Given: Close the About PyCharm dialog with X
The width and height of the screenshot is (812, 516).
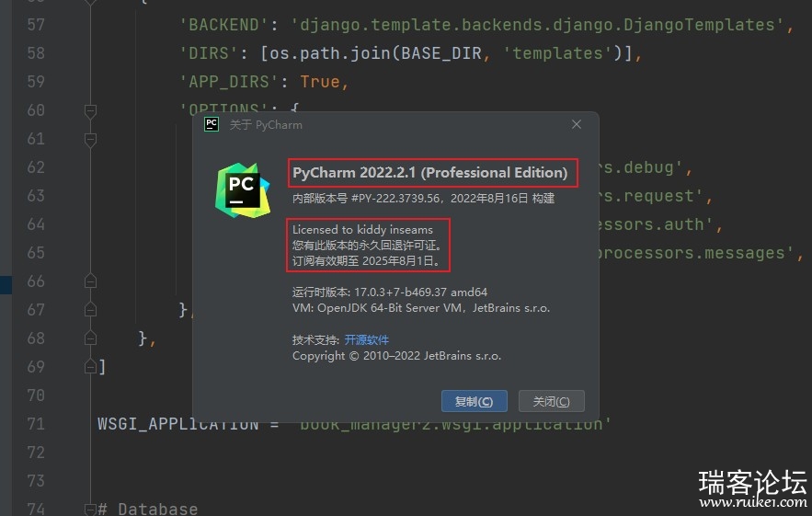Looking at the screenshot, I should click(577, 124).
